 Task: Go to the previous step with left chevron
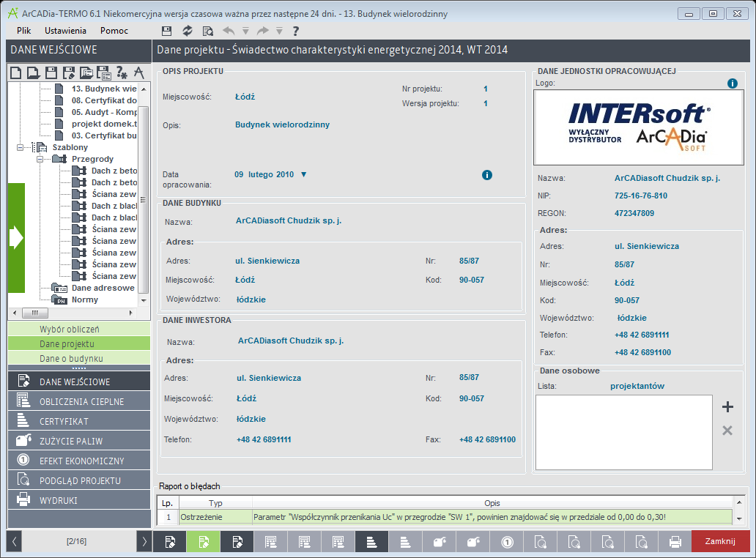coord(14,542)
